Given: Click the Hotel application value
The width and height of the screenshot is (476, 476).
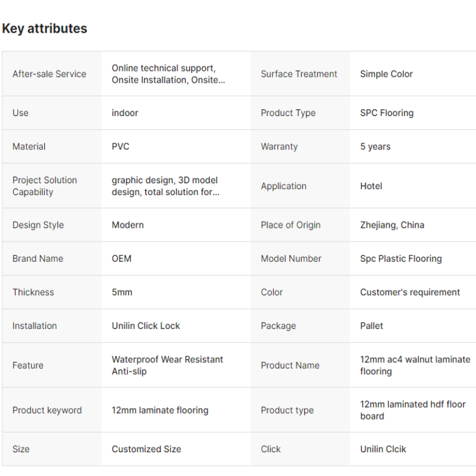Looking at the screenshot, I should 371,186.
